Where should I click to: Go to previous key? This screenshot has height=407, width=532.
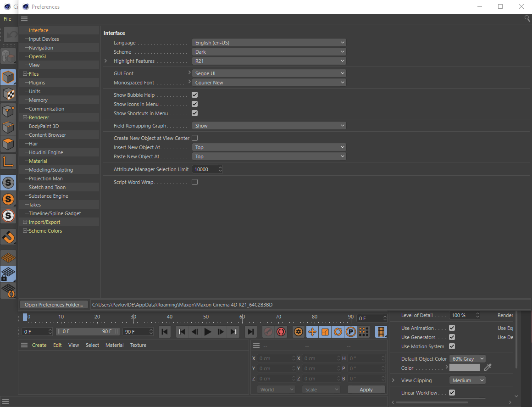182,332
